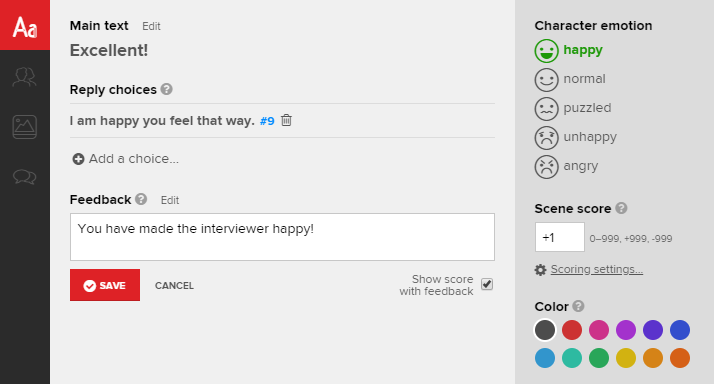Select the angry character emotion
This screenshot has height=384, width=714.
[566, 167]
